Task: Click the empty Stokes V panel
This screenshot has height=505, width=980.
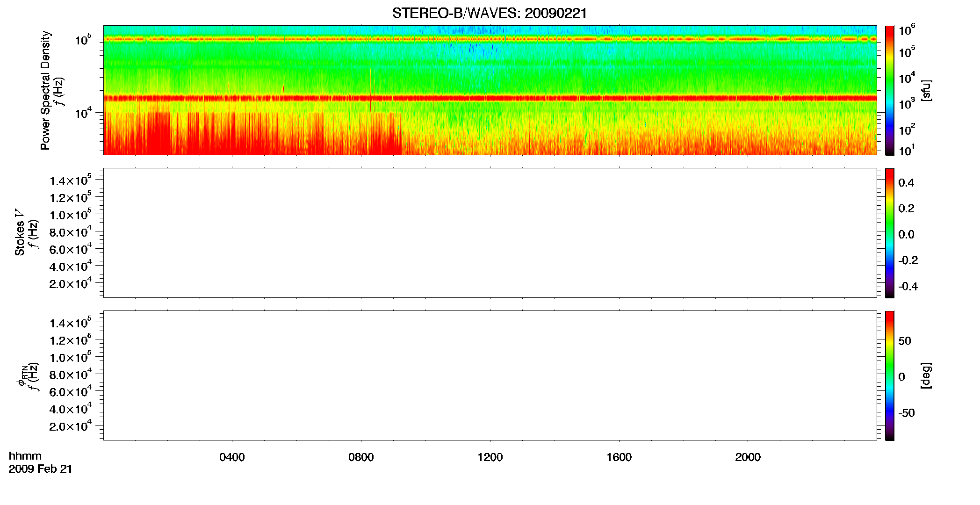Action: pos(490,233)
